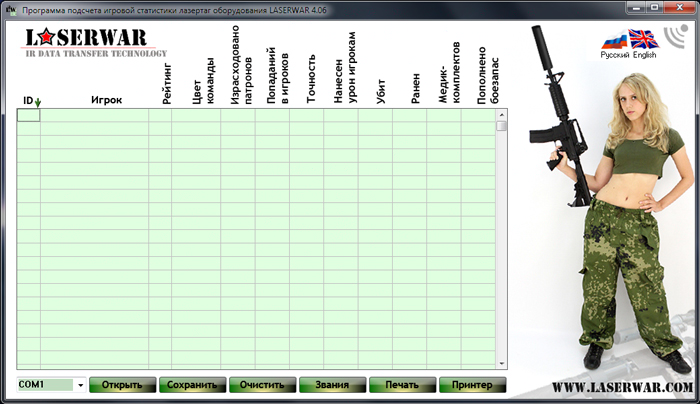Screen dimensions: 700x404
Task: Click the Цвет команды column header
Action: pos(204,81)
